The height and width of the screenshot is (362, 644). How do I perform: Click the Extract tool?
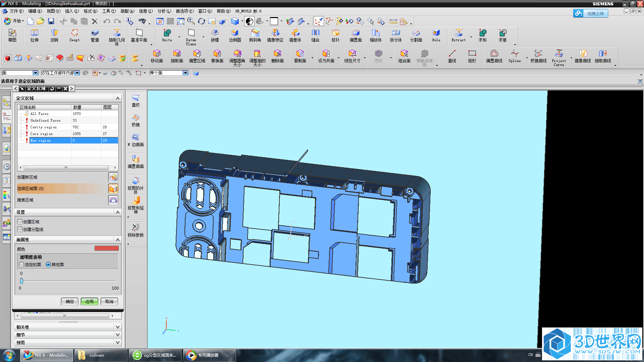pos(459,35)
